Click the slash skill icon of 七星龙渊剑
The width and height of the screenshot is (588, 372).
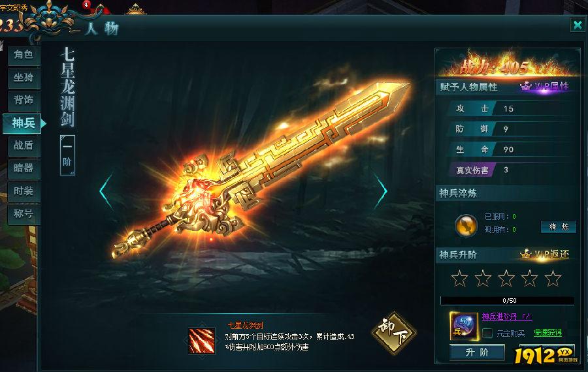202,341
